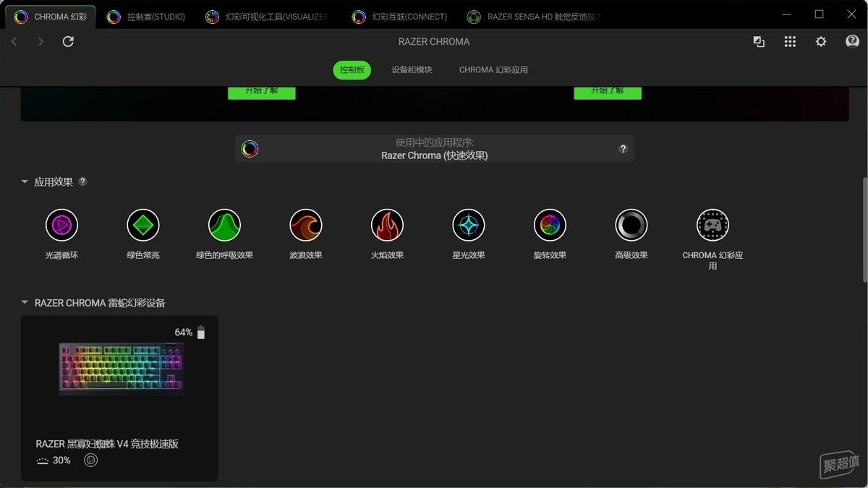Open the profile help icon beside the gear
The image size is (868, 488).
coord(852,41)
